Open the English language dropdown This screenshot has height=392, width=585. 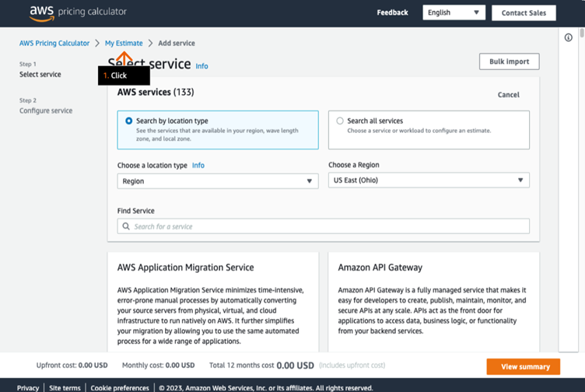pyautogui.click(x=454, y=12)
